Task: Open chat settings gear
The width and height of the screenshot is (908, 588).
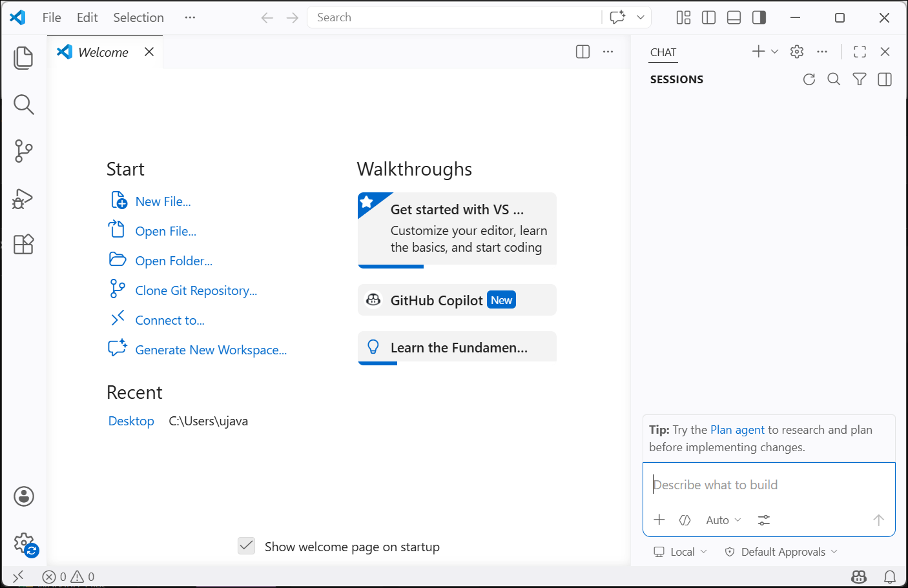Action: 797,52
